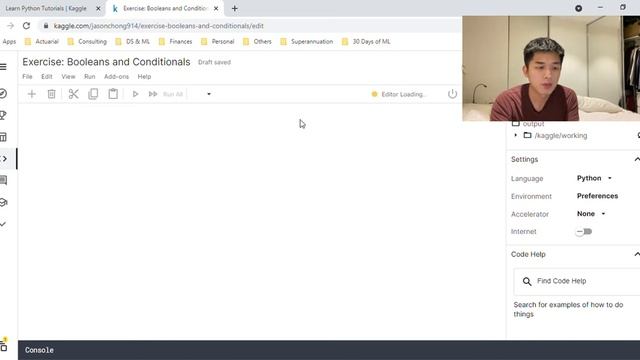Click the Draft saved status text

point(214,62)
